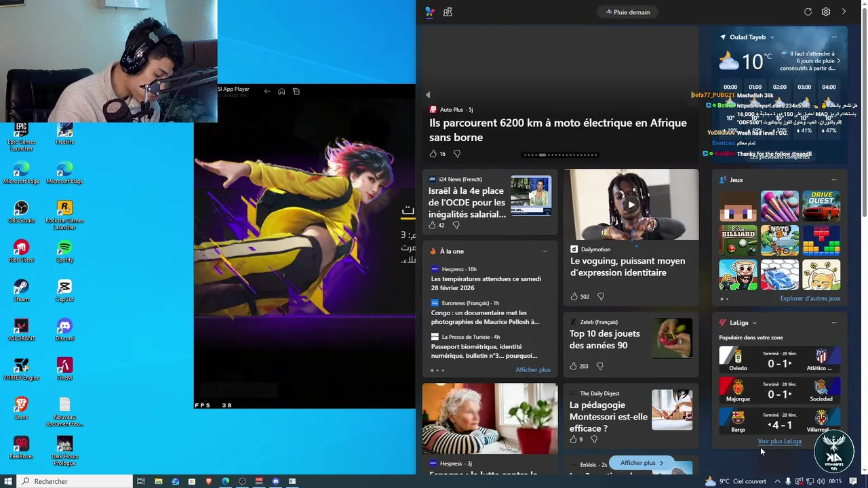Viewport: 868px width, 488px height.
Task: Open volume speaker tray icon
Action: [x=821, y=481]
